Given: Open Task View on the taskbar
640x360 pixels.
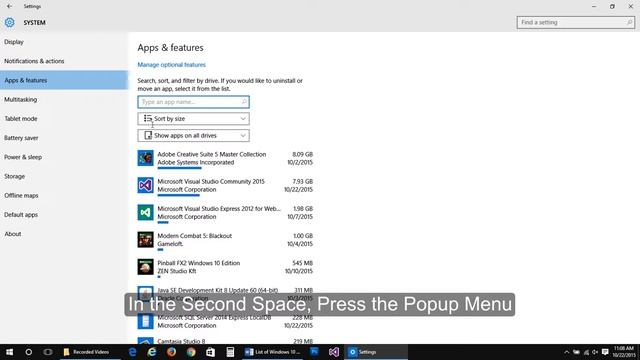Looking at the screenshot, I should click(48, 352).
